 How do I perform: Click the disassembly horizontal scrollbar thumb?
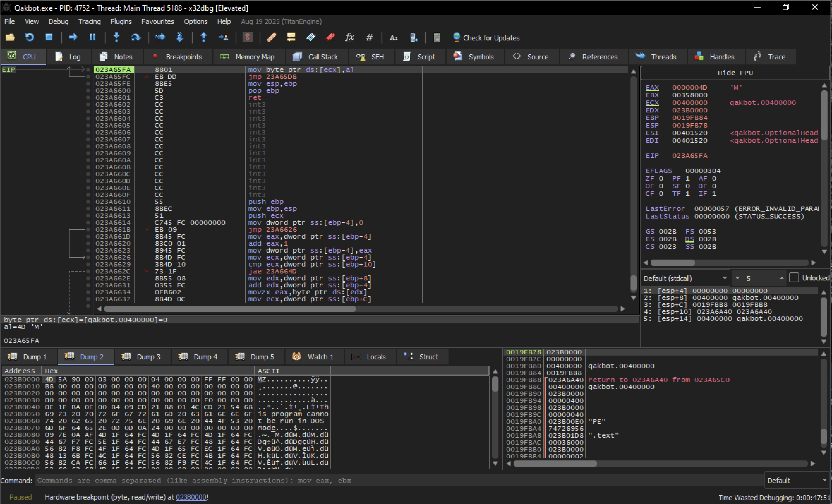[x=230, y=309]
